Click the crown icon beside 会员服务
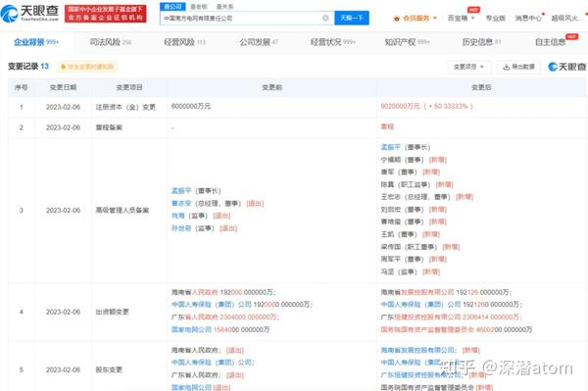 click(x=396, y=19)
